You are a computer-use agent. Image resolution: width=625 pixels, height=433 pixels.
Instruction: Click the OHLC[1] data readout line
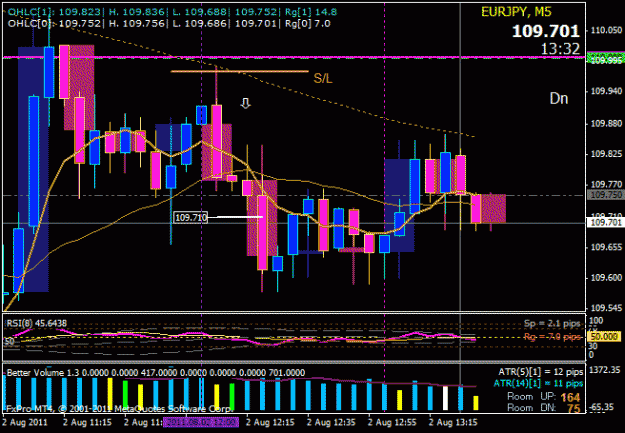click(x=172, y=12)
